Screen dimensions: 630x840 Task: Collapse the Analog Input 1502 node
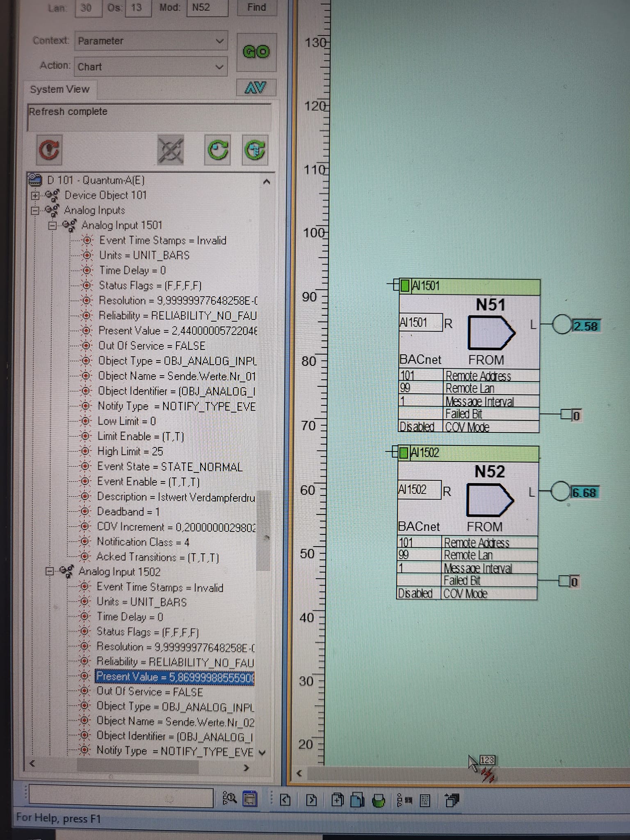50,571
